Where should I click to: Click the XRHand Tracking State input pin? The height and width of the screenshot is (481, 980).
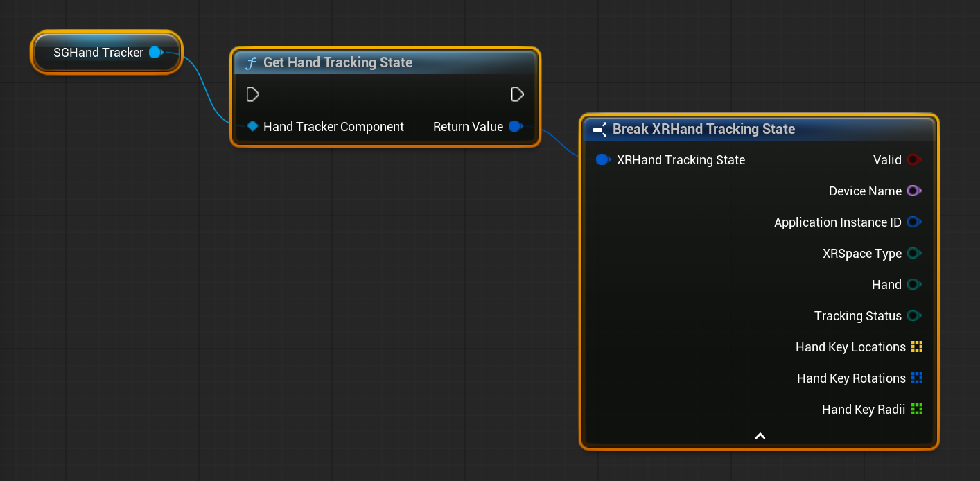(603, 159)
